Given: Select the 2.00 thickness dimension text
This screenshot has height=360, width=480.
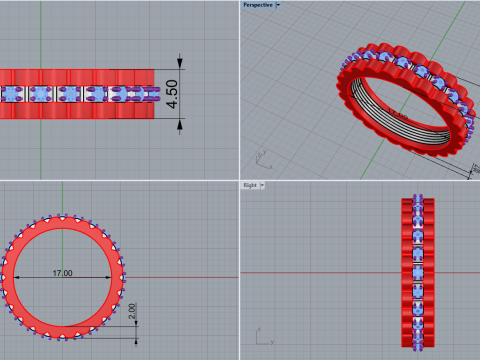Looking at the screenshot, I should pyautogui.click(x=132, y=311).
